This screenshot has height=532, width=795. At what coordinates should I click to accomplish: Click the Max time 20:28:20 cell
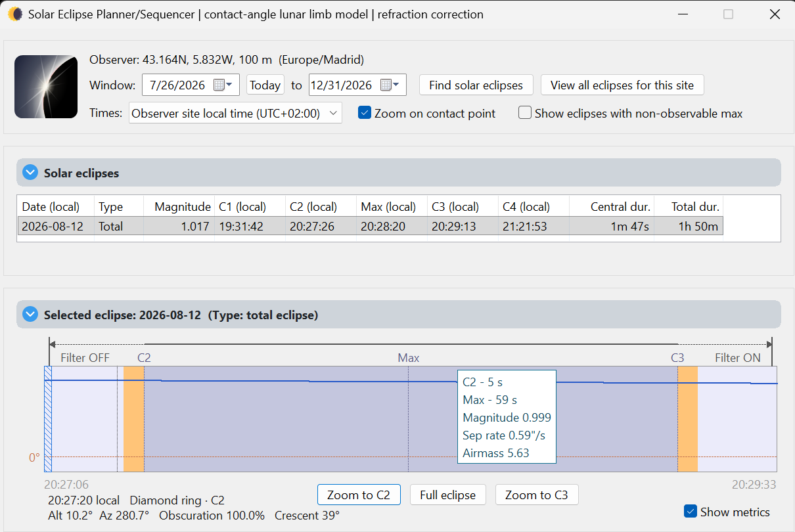click(x=392, y=227)
